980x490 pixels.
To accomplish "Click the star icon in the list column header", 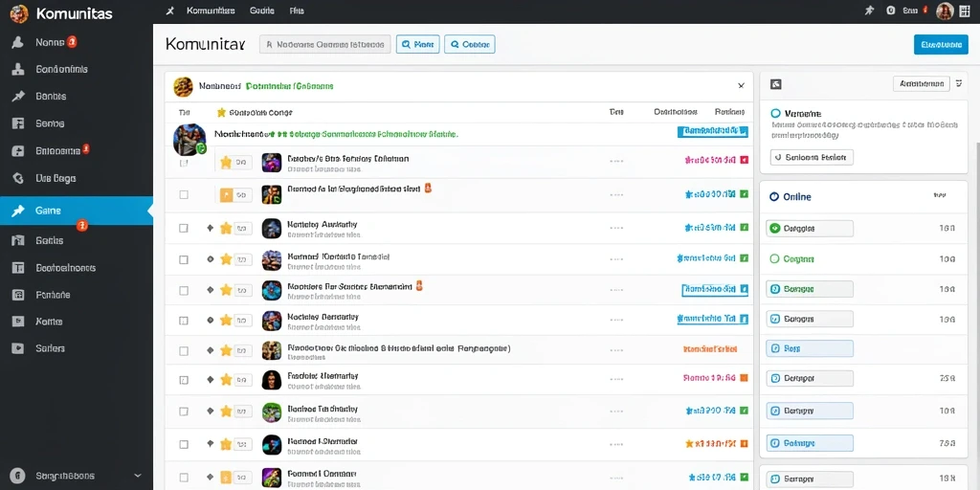I will click(221, 113).
